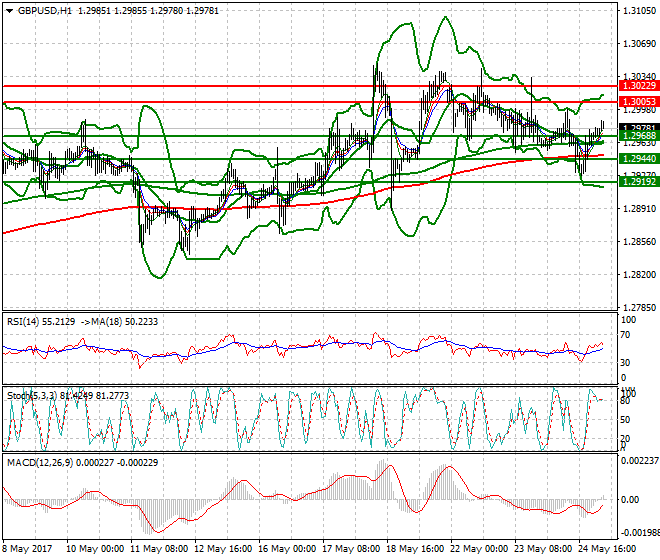Click the 1.28910 price scale value
This screenshot has height=560, width=660.
tap(639, 209)
